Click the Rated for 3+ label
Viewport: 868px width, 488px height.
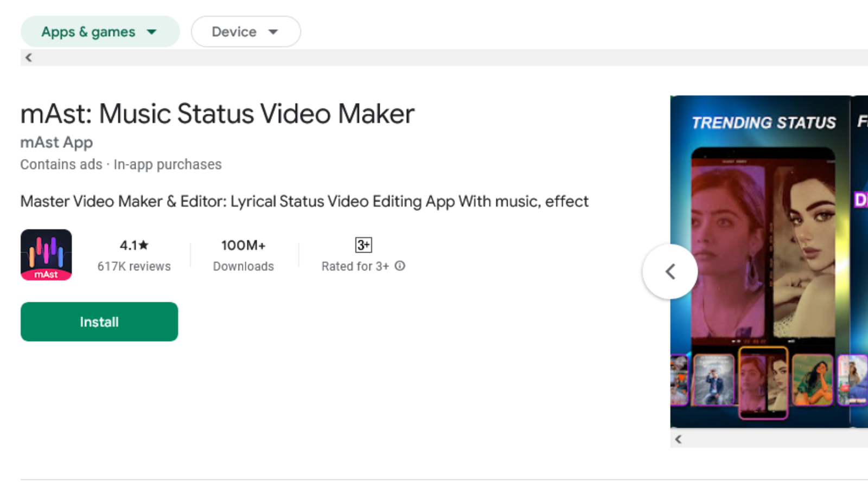point(355,266)
